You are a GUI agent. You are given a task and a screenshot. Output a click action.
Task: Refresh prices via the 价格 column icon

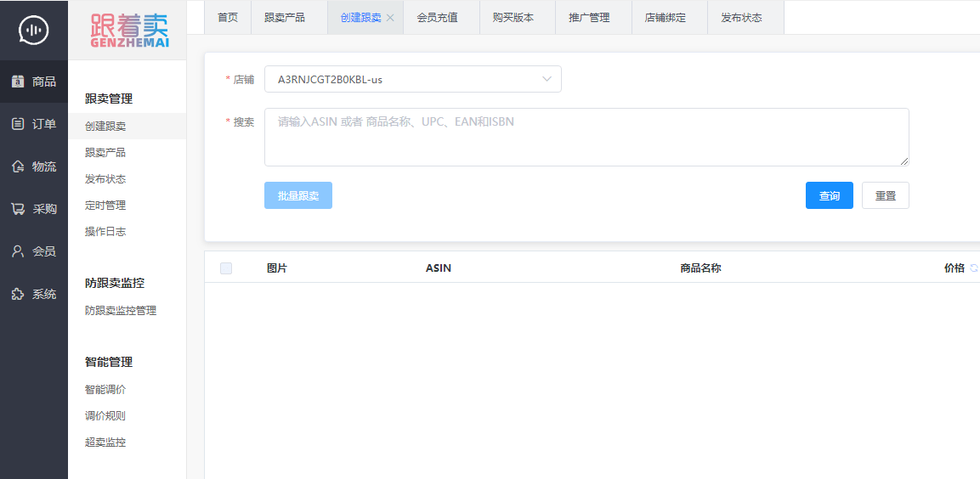[974, 268]
